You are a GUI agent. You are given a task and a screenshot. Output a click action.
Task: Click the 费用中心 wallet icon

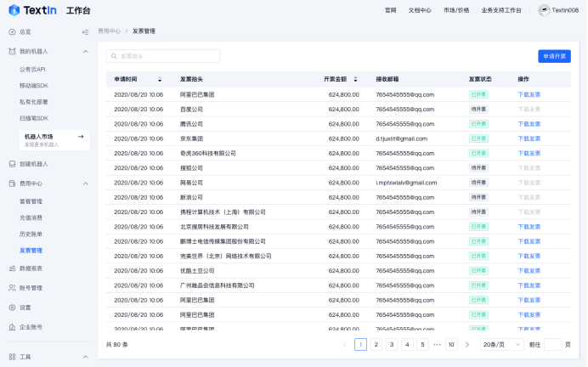(x=12, y=183)
